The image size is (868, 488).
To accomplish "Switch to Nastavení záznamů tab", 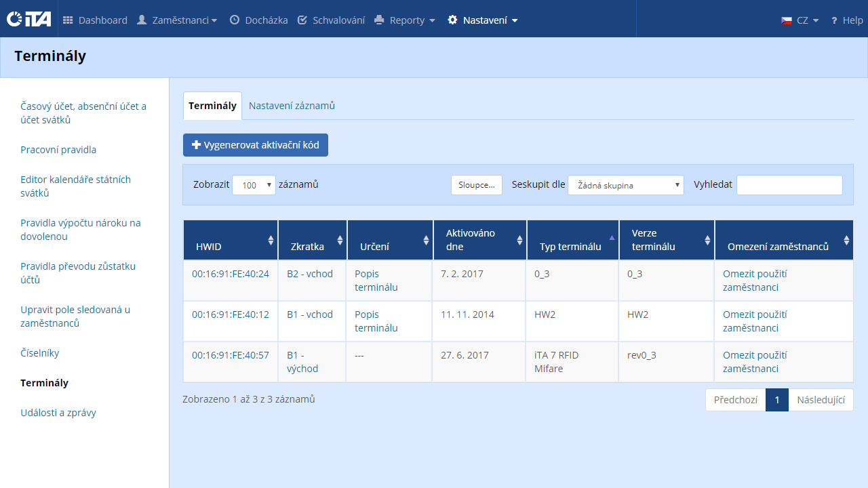I will pos(292,106).
